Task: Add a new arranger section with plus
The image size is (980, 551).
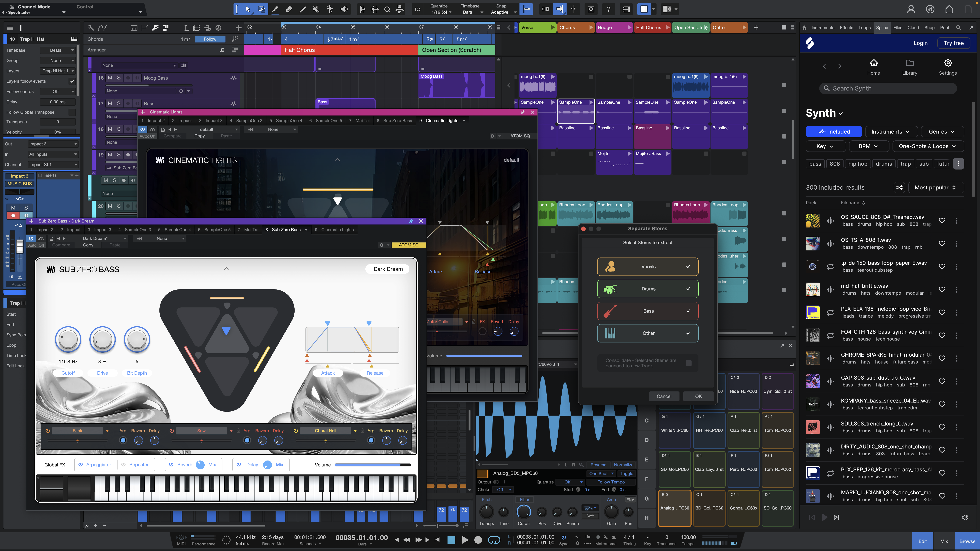Action: click(756, 27)
